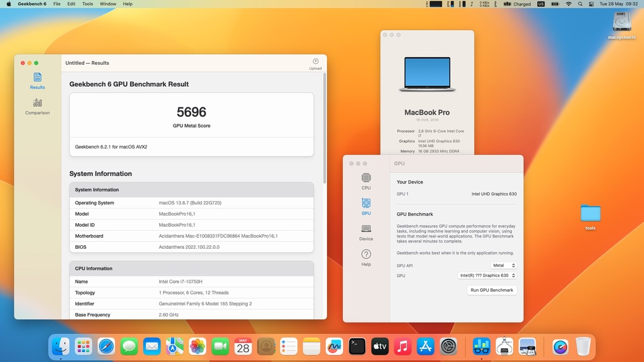The width and height of the screenshot is (644, 362).
Task: Launch FaceTime from the dock
Action: (220, 347)
